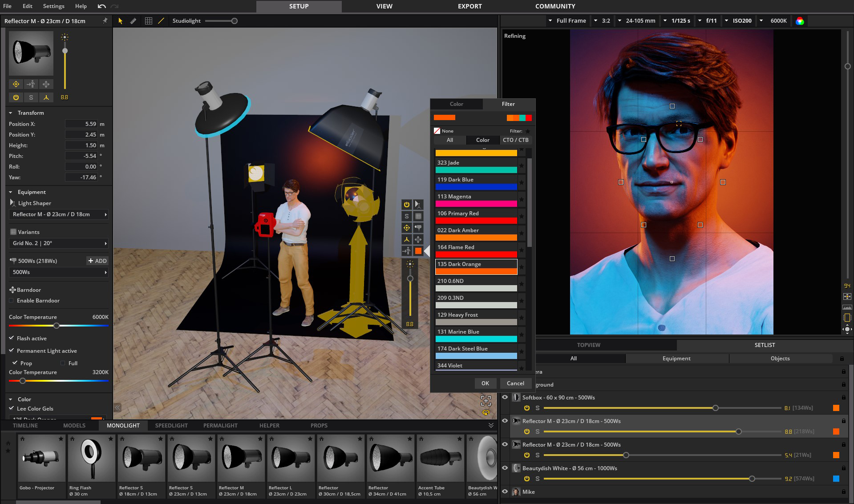
Task: Select the measuring ruler tool
Action: pos(133,21)
